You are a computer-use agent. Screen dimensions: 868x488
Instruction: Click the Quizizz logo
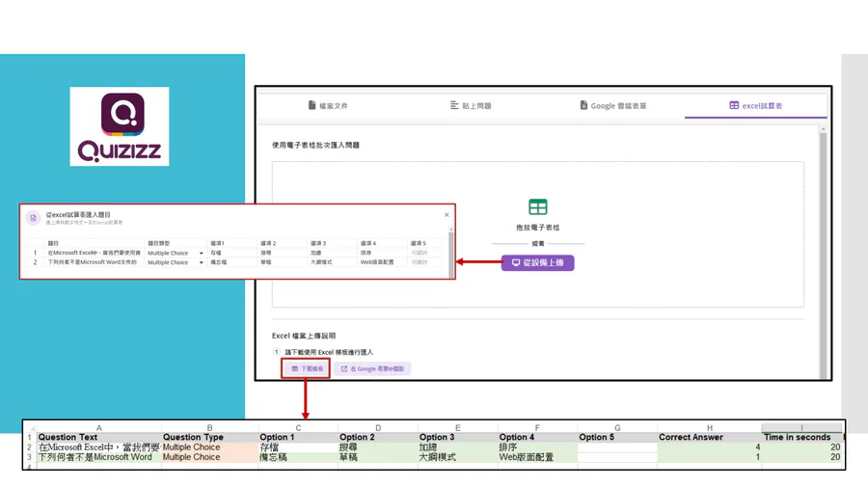[120, 126]
